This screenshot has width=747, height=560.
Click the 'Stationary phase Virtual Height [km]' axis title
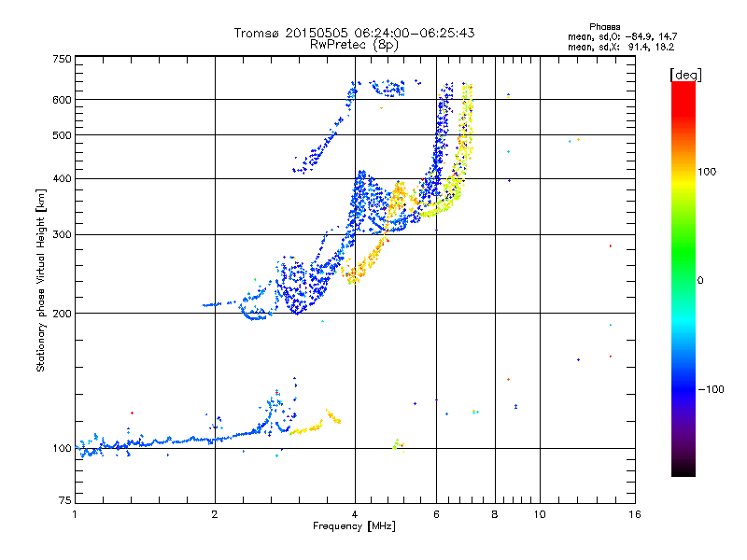tap(41, 280)
